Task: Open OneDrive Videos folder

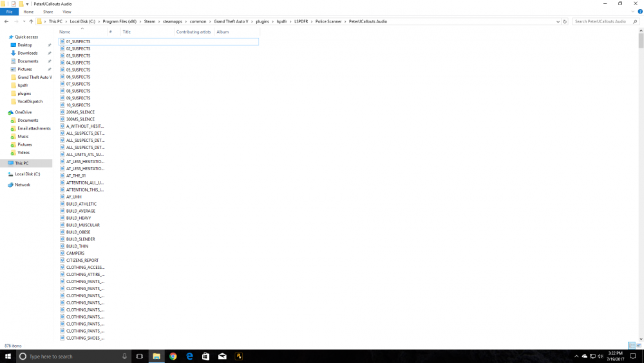Action: [23, 153]
